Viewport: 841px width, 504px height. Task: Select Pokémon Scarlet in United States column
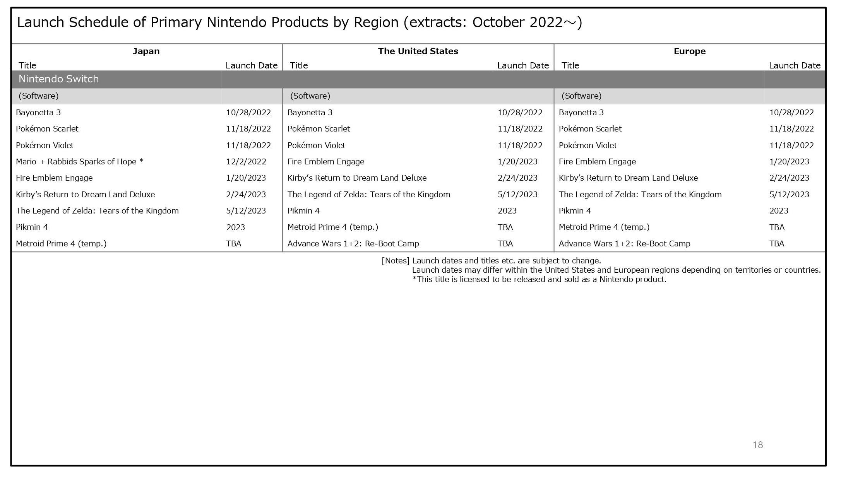coord(319,129)
